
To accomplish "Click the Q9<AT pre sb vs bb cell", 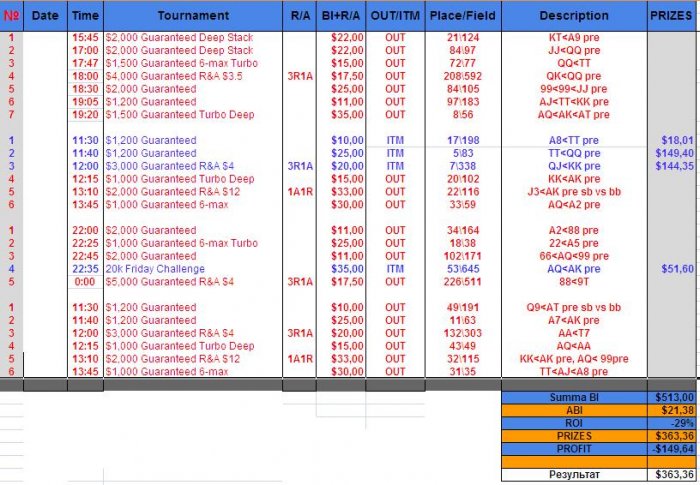I will pyautogui.click(x=574, y=307).
